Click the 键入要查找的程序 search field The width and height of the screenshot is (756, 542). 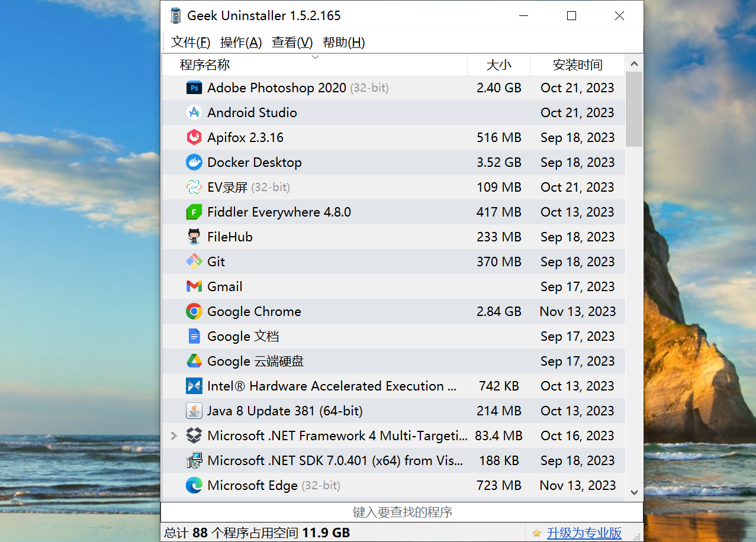pos(402,512)
